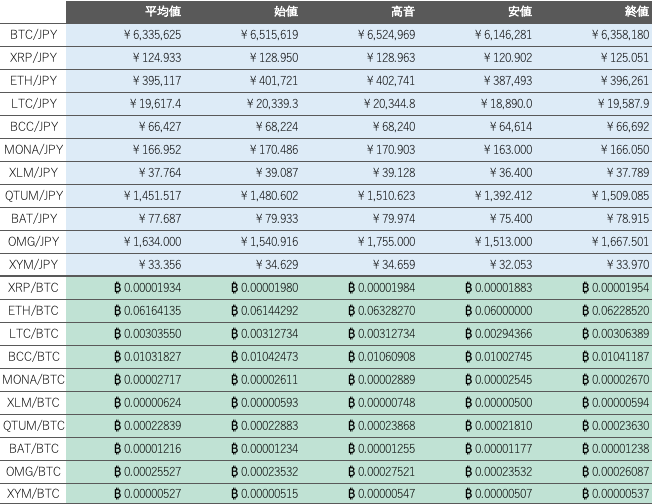This screenshot has width=652, height=504.
Task: Click XYM/BTC low value 0.00000507
Action: [x=499, y=494]
